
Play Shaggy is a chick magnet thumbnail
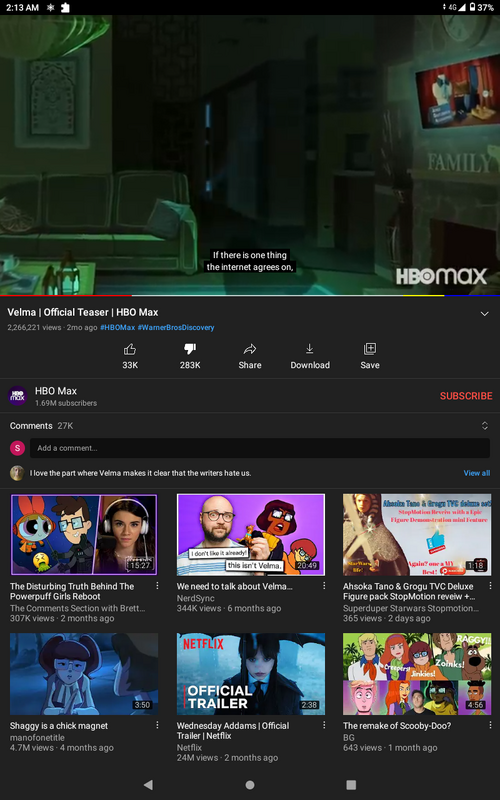tap(84, 674)
